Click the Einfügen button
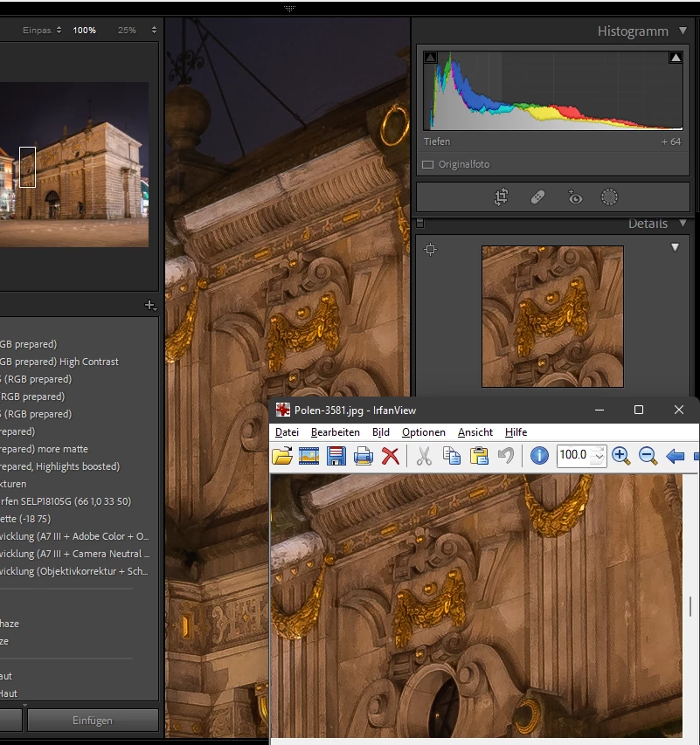 (92, 721)
